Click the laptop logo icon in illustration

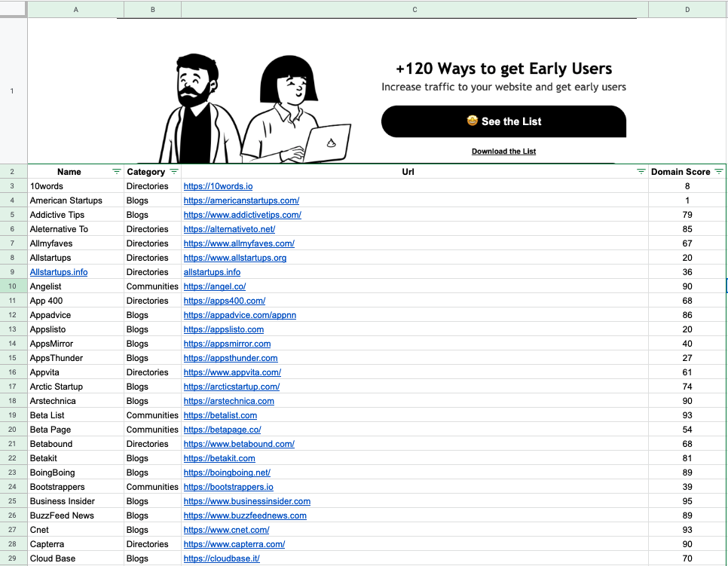point(331,142)
